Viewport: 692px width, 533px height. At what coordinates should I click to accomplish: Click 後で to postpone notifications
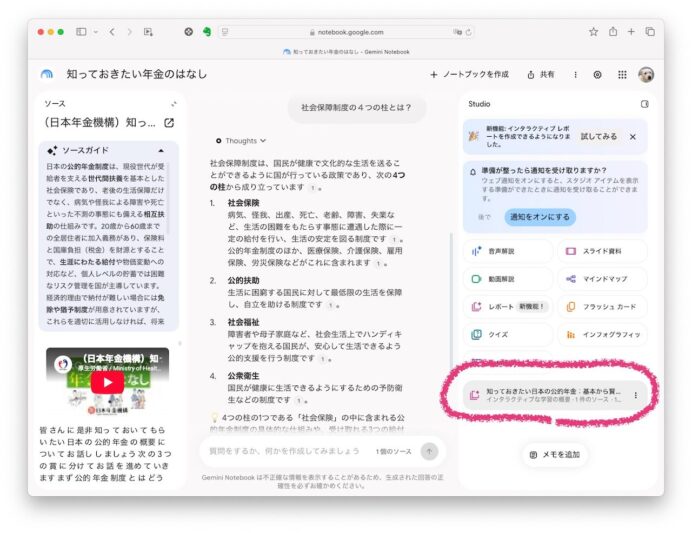(484, 217)
